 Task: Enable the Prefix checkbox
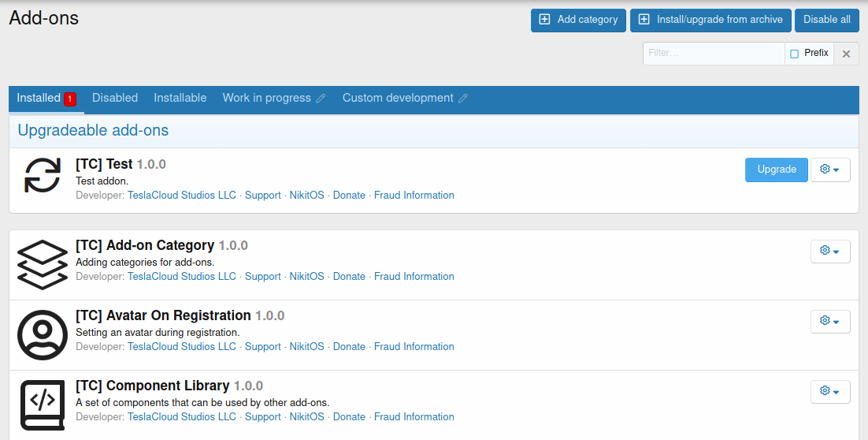pos(795,54)
